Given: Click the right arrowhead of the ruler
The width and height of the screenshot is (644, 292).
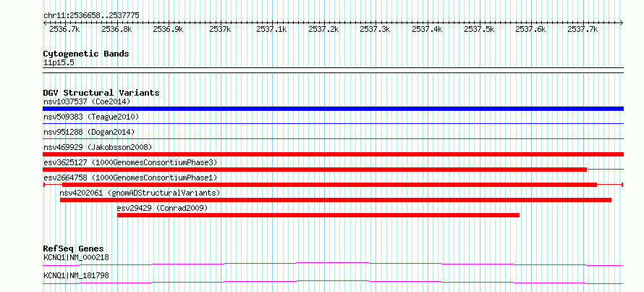Looking at the screenshot, I should tap(622, 22).
